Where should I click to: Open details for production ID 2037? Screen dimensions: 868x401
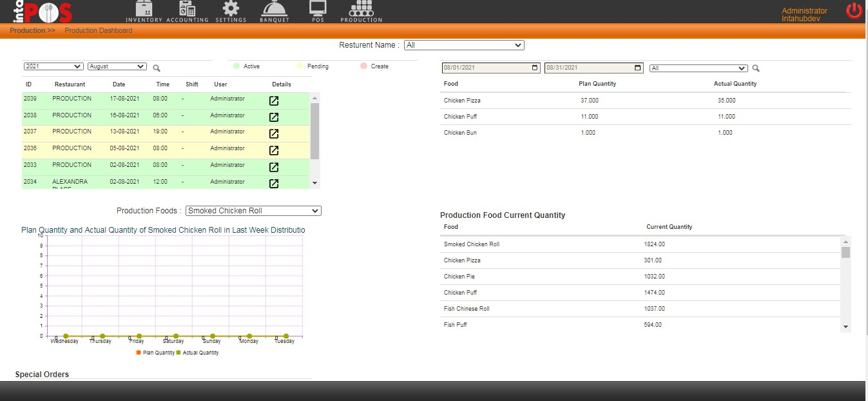(x=274, y=133)
